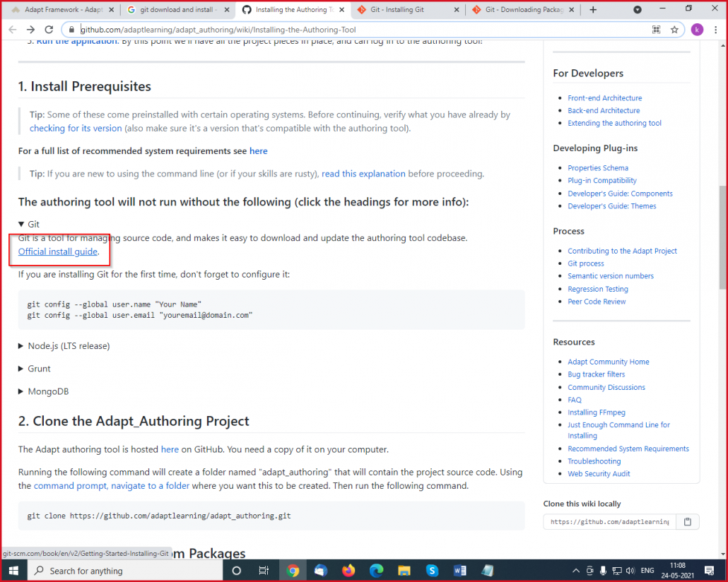
Task: Open the QR code icon in address bar
Action: pos(656,30)
